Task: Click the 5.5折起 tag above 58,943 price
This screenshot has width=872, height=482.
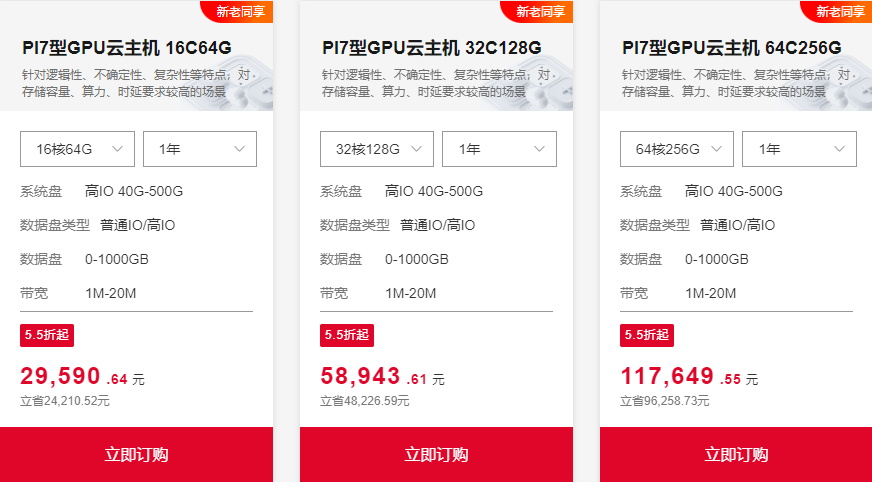Action: click(x=346, y=335)
